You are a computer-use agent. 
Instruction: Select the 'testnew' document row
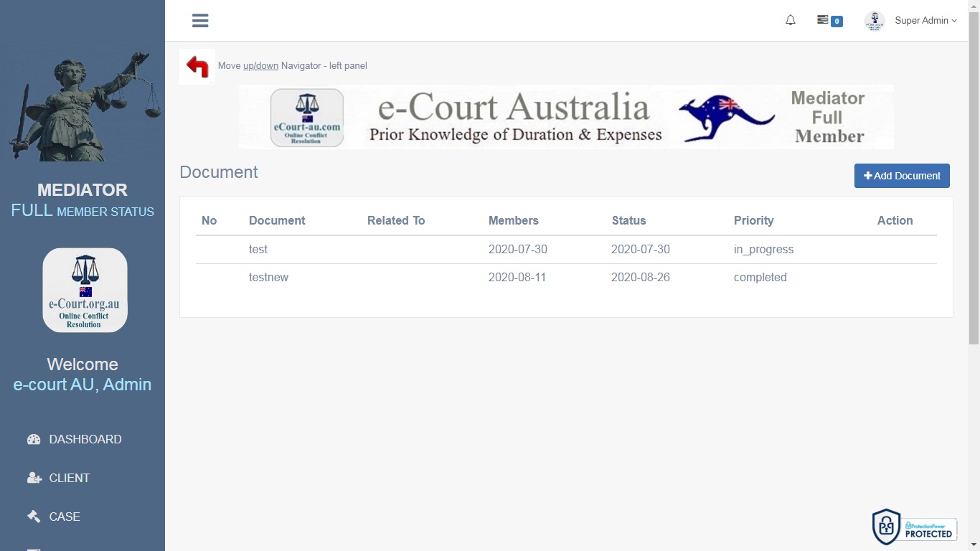268,278
